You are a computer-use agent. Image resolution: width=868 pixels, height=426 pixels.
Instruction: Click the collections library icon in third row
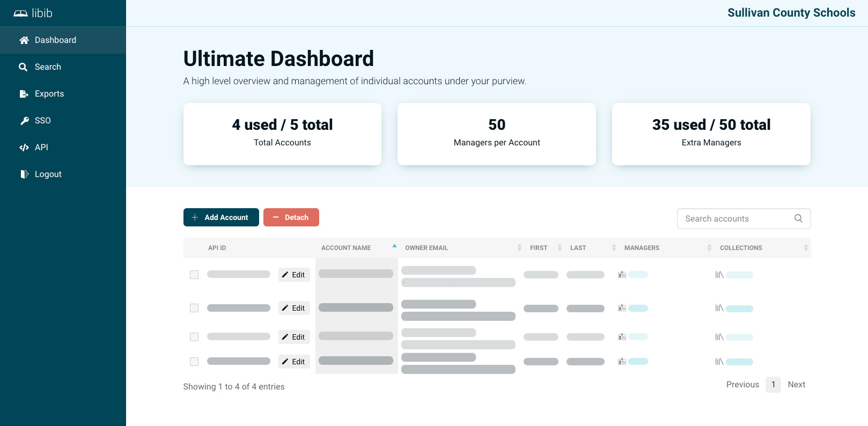click(719, 337)
